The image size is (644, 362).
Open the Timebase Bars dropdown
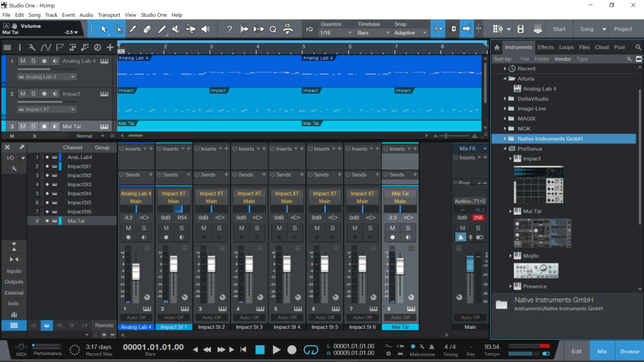[374, 33]
